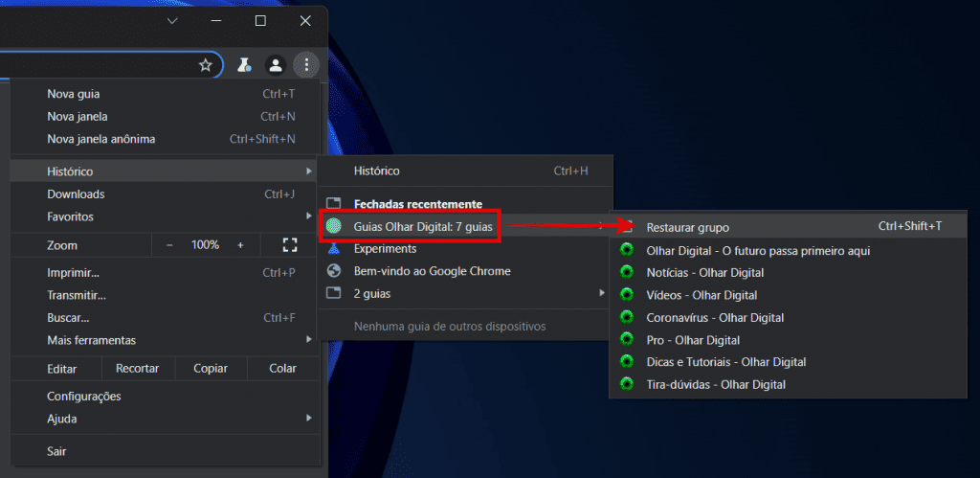Click the Colar button
Screen dimensions: 980x478
click(282, 369)
